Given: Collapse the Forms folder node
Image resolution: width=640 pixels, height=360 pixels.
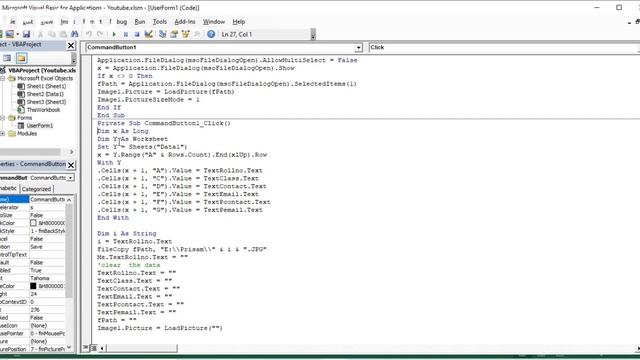Looking at the screenshot, I should click(3, 118).
